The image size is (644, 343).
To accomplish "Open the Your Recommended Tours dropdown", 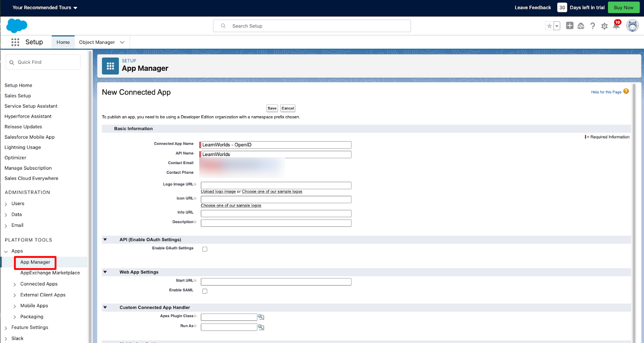I will (x=45, y=8).
